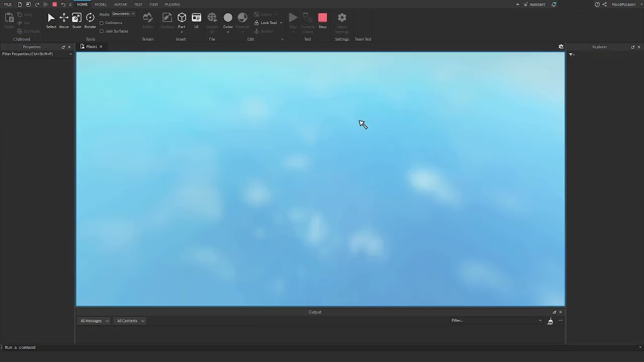Screen dimensions: 644x362
Task: Click the quick access open-place icon
Action: [29, 5]
